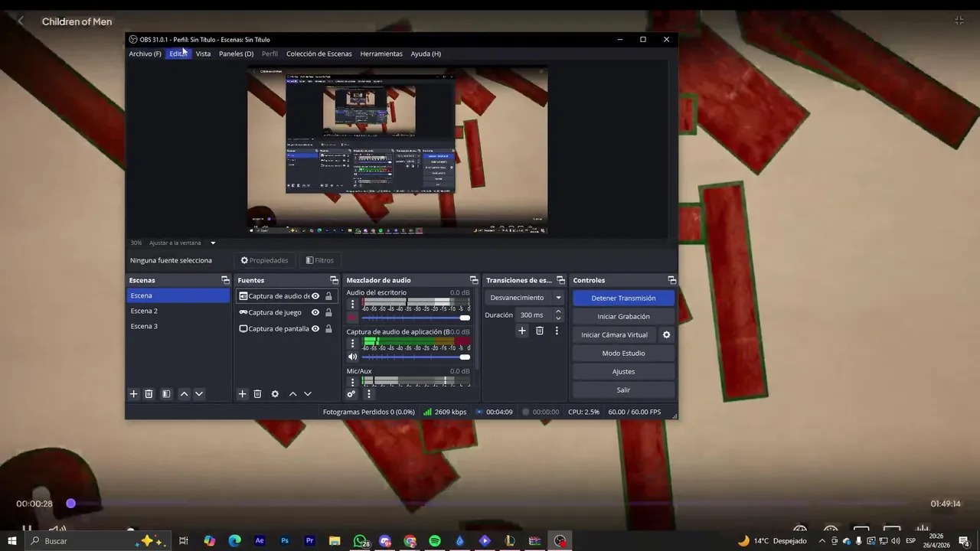Click Iniciar Cámara Virtual button
Image resolution: width=980 pixels, height=551 pixels.
pyautogui.click(x=614, y=334)
